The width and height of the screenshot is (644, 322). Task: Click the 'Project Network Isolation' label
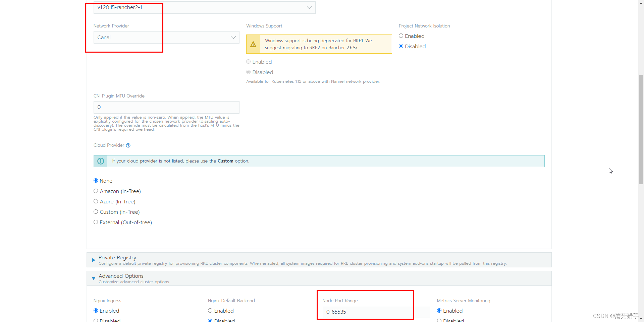pyautogui.click(x=424, y=26)
